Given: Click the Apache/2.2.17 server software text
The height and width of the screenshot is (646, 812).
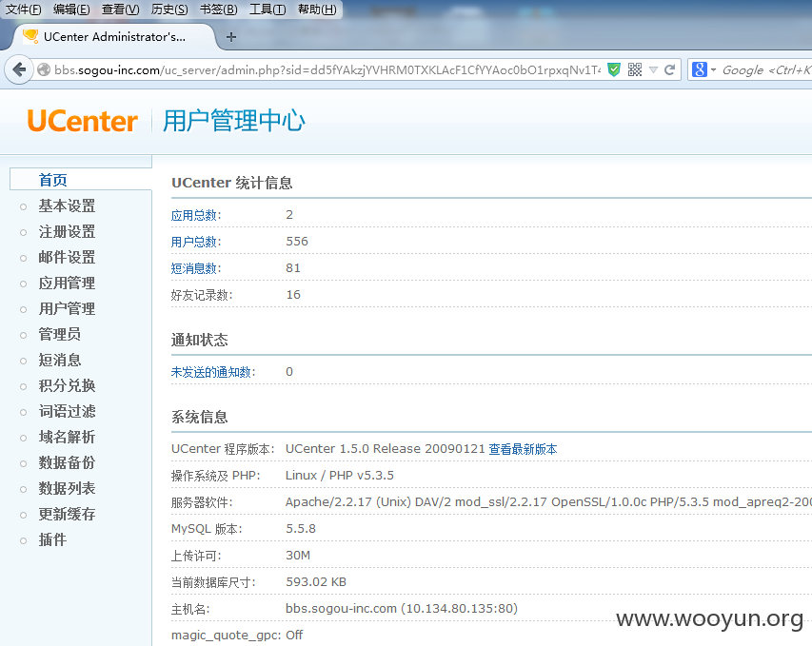Looking at the screenshot, I should 548,502.
